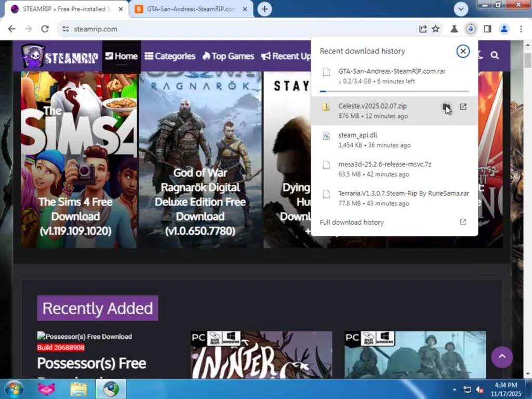Click the SteamRIP logo
532x399 pixels.
60,56
